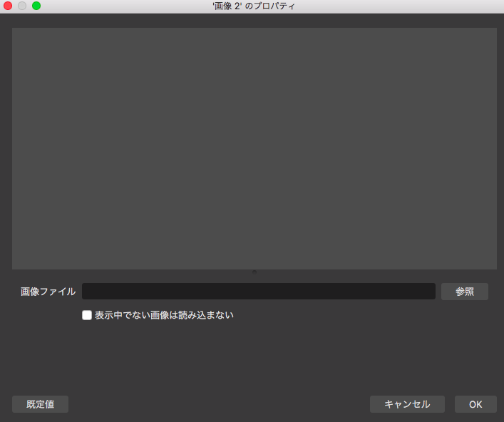Open file browser with 参照 button
The height and width of the screenshot is (422, 504).
point(465,292)
